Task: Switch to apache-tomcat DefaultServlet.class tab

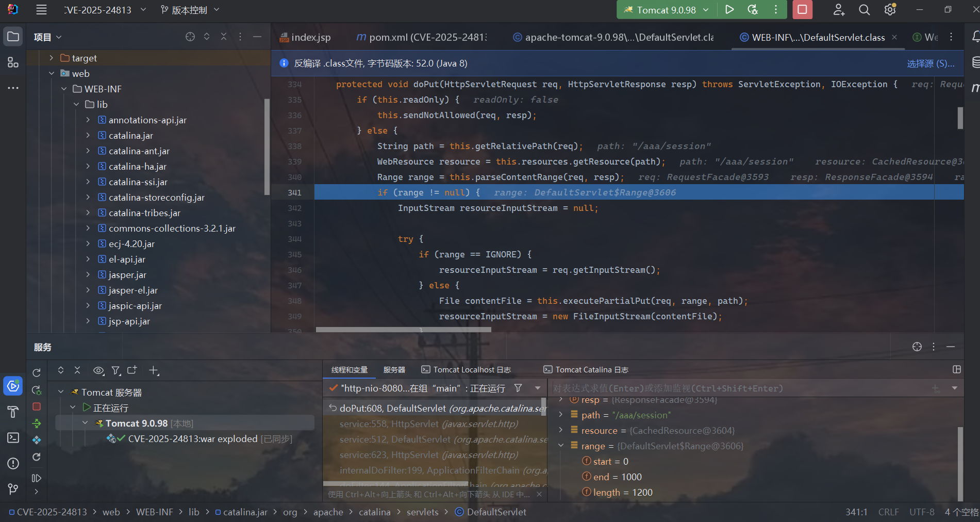Action: tap(613, 37)
